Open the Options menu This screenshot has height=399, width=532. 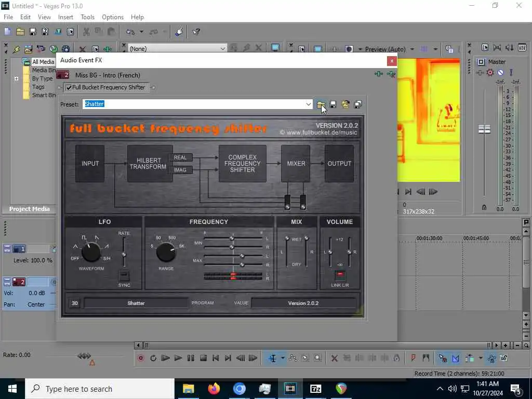[113, 17]
